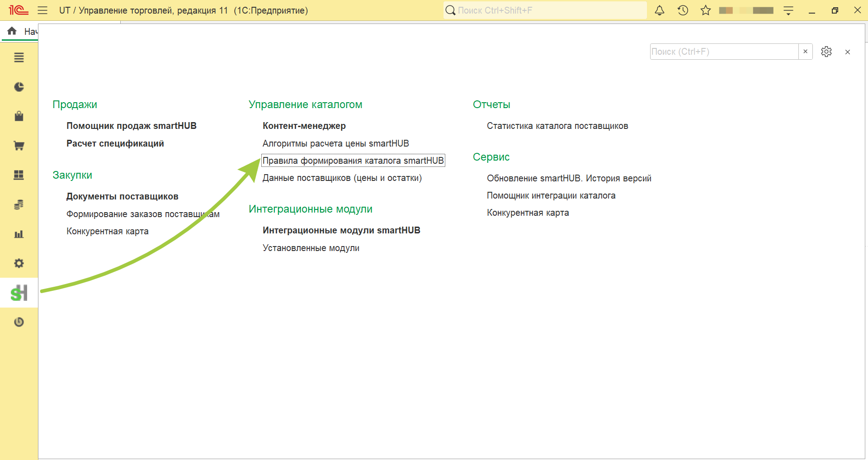Expand the service dropdown in title bar
Screen dimensions: 868x460
click(x=788, y=10)
